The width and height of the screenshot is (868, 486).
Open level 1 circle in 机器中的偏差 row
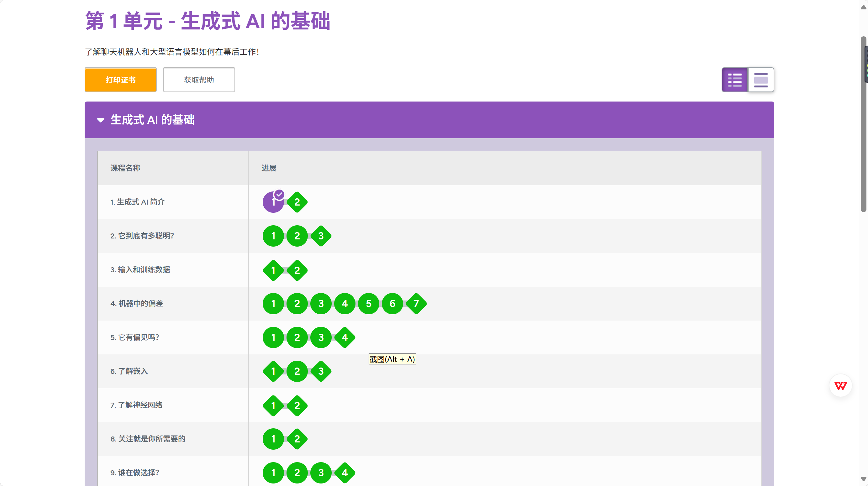tap(273, 303)
